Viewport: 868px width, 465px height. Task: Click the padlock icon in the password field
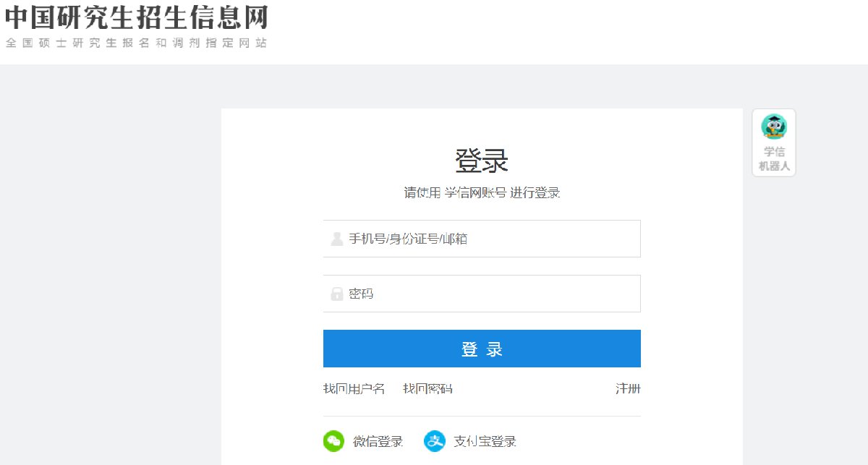click(x=336, y=294)
